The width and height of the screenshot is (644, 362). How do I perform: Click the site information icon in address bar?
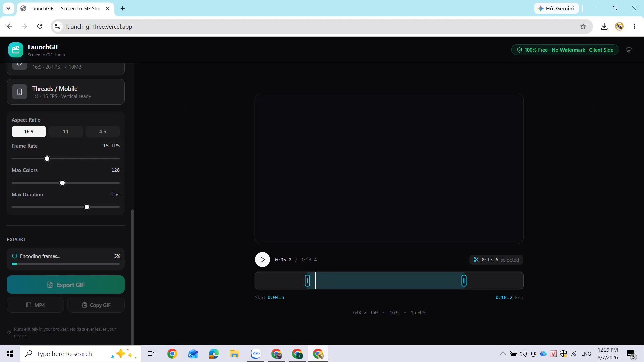[58, 26]
